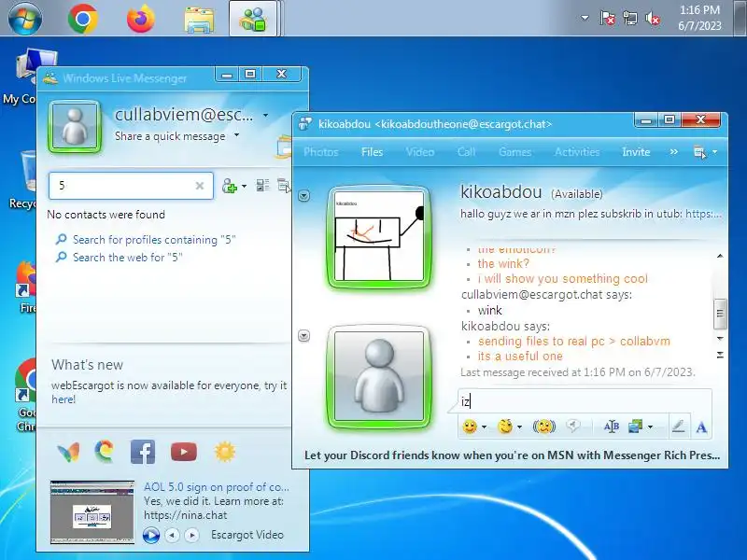The image size is (747, 560).
Task: Open the MSN butterfly icon
Action: 68,452
